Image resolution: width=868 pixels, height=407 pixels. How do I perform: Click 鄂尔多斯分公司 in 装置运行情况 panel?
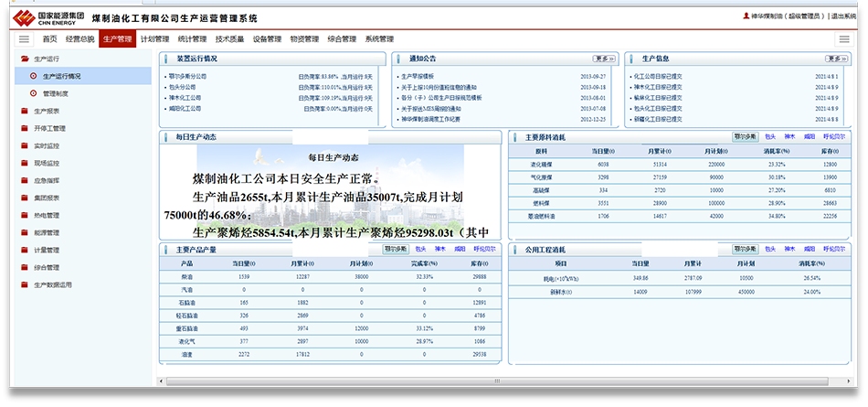click(187, 77)
